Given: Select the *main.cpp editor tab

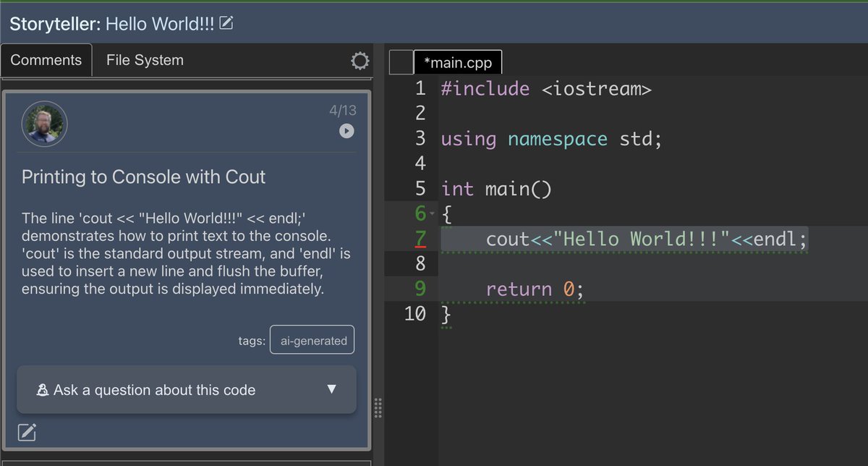Looking at the screenshot, I should click(x=458, y=62).
